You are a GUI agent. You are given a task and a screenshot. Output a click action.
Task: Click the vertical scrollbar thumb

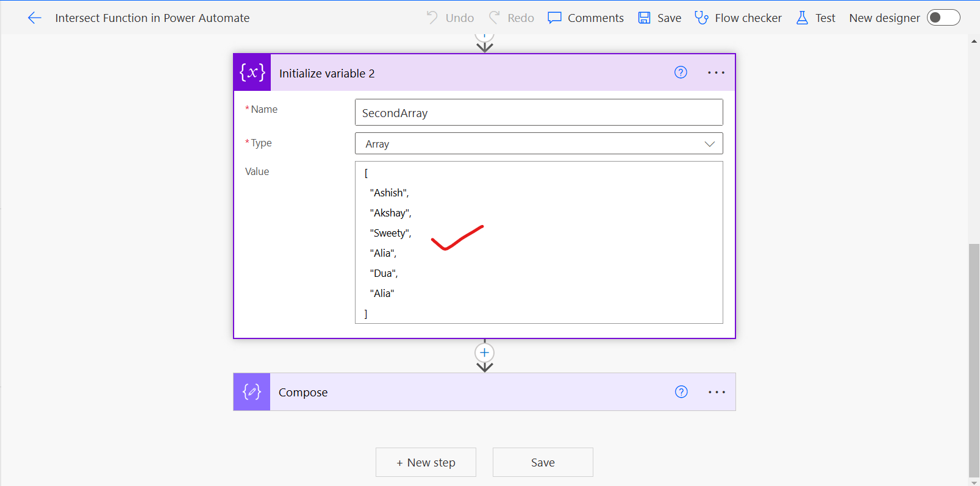(974, 360)
